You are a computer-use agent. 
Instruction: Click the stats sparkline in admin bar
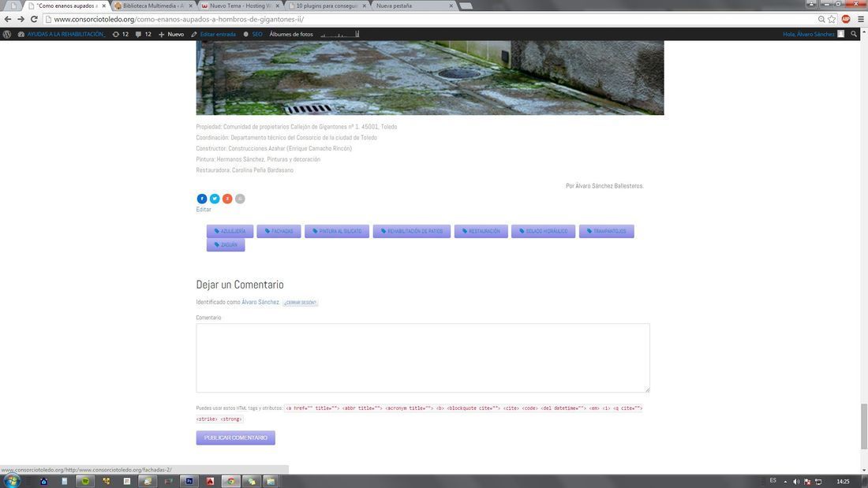coord(340,35)
